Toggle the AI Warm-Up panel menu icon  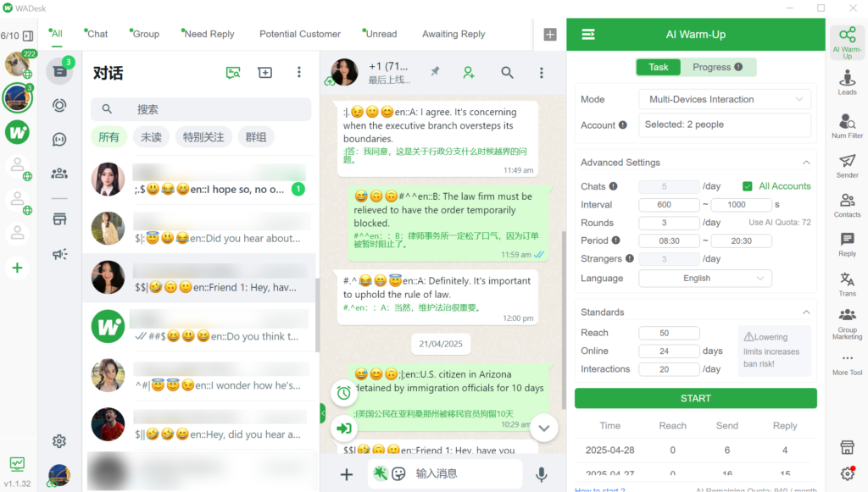click(588, 34)
